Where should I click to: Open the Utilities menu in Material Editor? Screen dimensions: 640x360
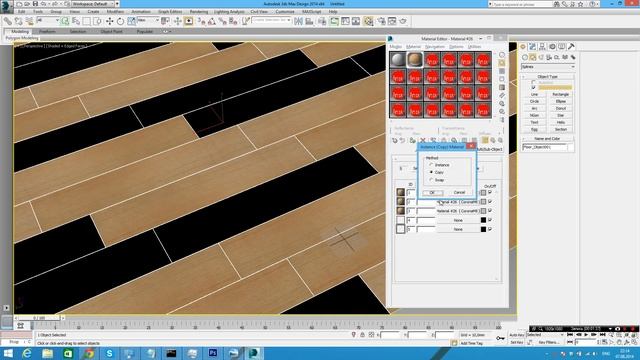coord(474,47)
